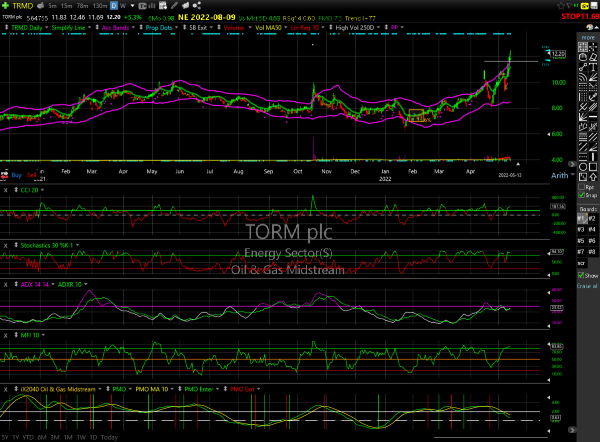Click the scr button under Boards
The image size is (600, 442).
[x=581, y=263]
